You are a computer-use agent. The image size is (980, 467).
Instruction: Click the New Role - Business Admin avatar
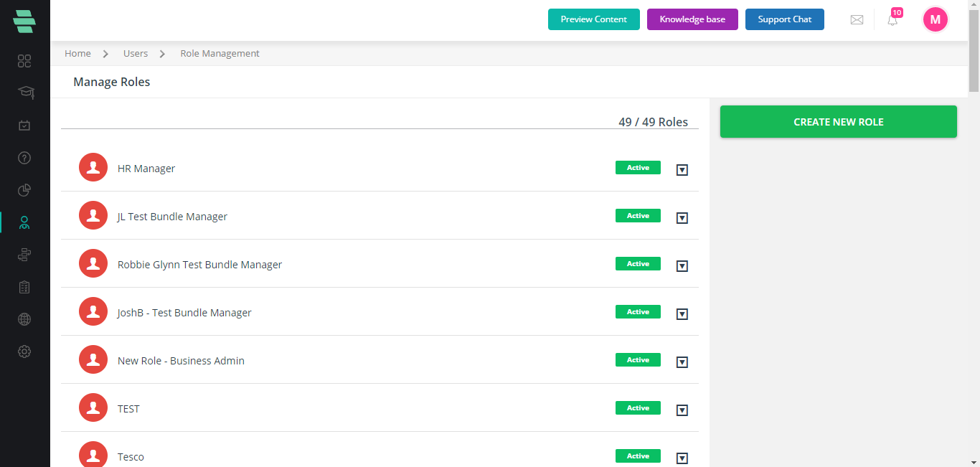point(93,359)
